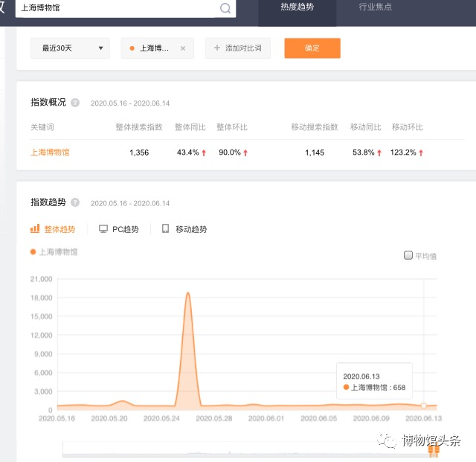Click the 90.0% overall month-over-month value

click(230, 153)
